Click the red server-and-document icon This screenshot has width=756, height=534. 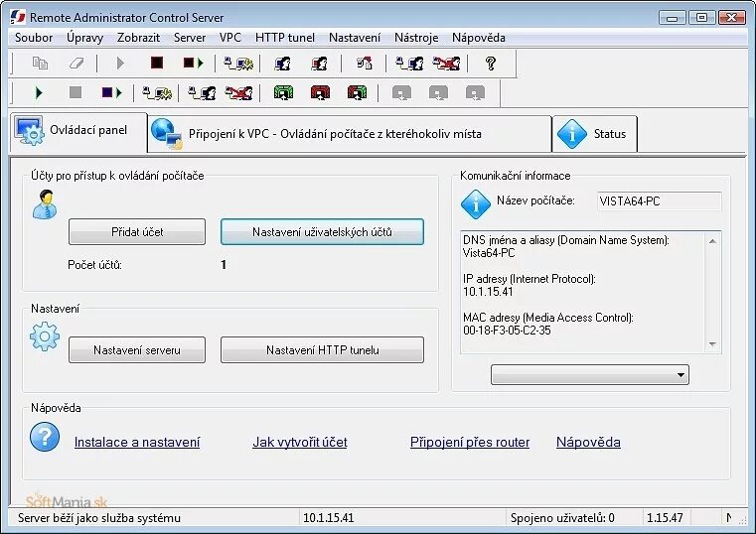pos(364,64)
